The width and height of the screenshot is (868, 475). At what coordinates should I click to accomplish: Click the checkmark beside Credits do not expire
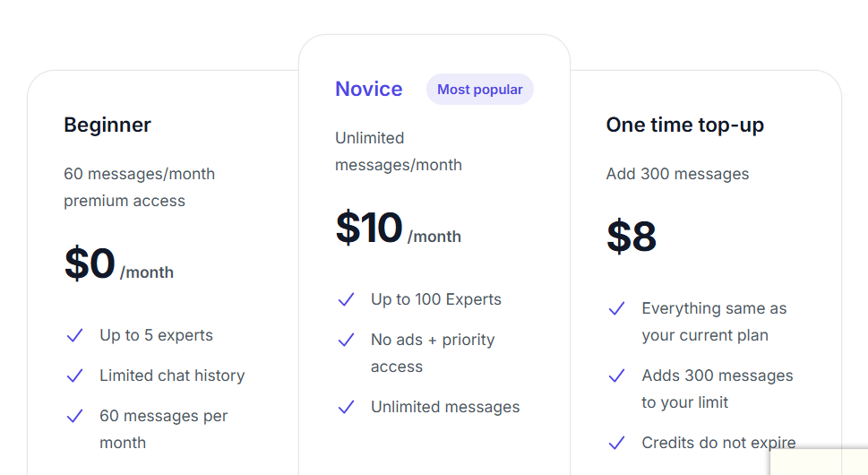(x=616, y=443)
